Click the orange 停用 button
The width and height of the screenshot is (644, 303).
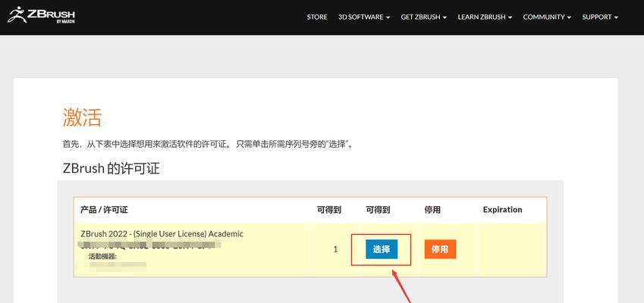440,249
